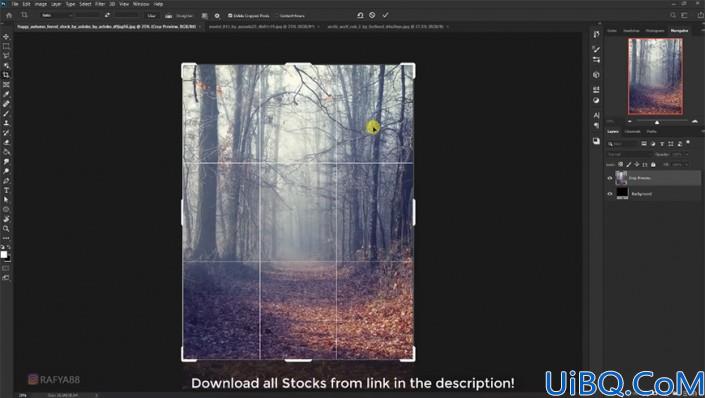Hide the Background layer
The image size is (705, 398).
pyautogui.click(x=610, y=194)
